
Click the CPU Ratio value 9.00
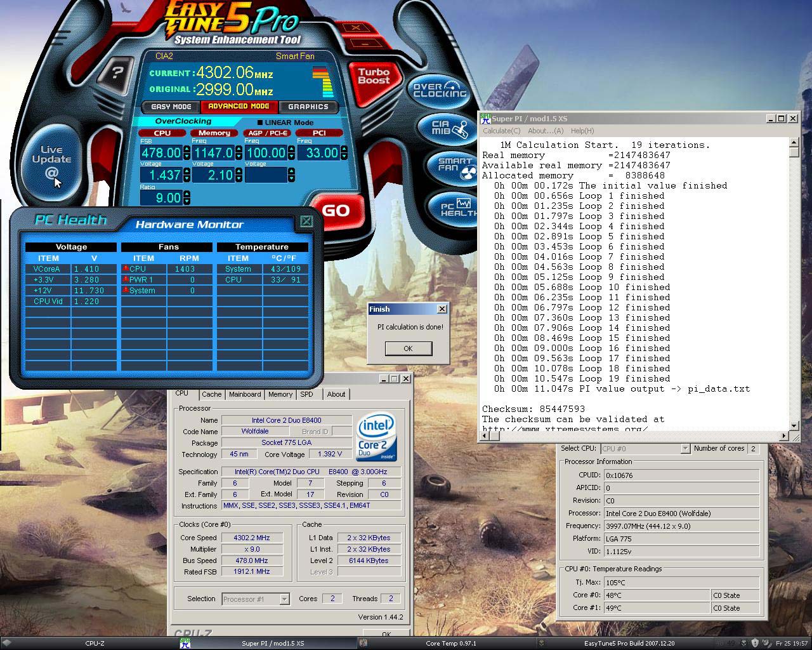[161, 197]
